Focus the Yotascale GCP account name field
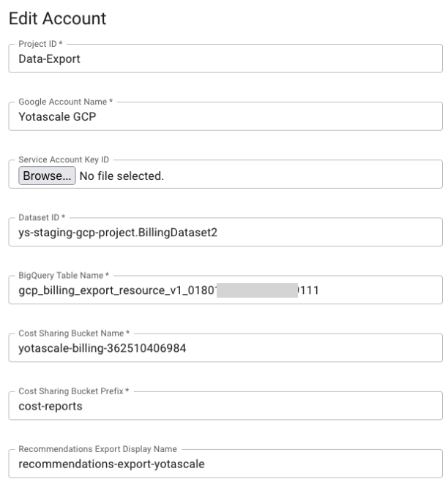This screenshot has width=448, height=482. [x=225, y=117]
